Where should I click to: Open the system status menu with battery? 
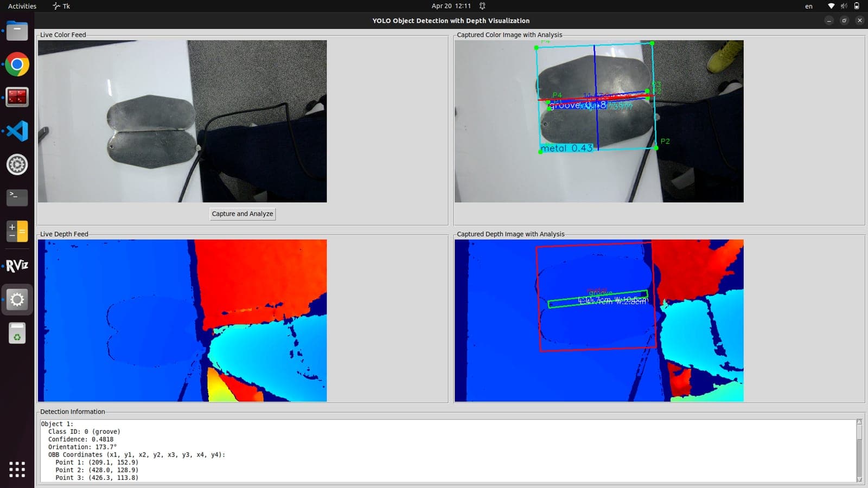point(844,6)
